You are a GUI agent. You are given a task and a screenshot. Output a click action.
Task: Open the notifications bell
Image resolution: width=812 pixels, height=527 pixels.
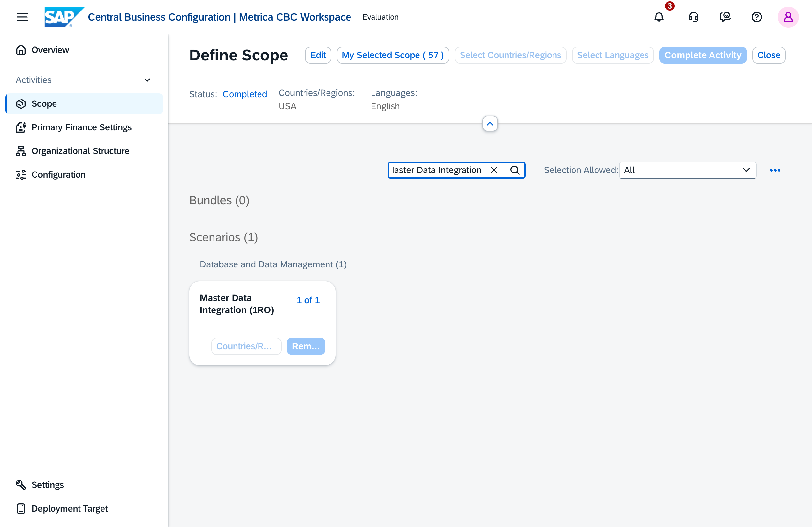tap(659, 17)
